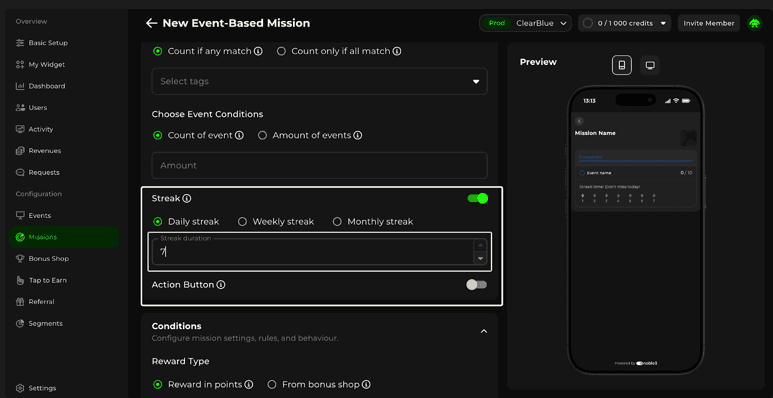The height and width of the screenshot is (398, 773).
Task: Click the Users sidebar icon
Action: (x=20, y=108)
